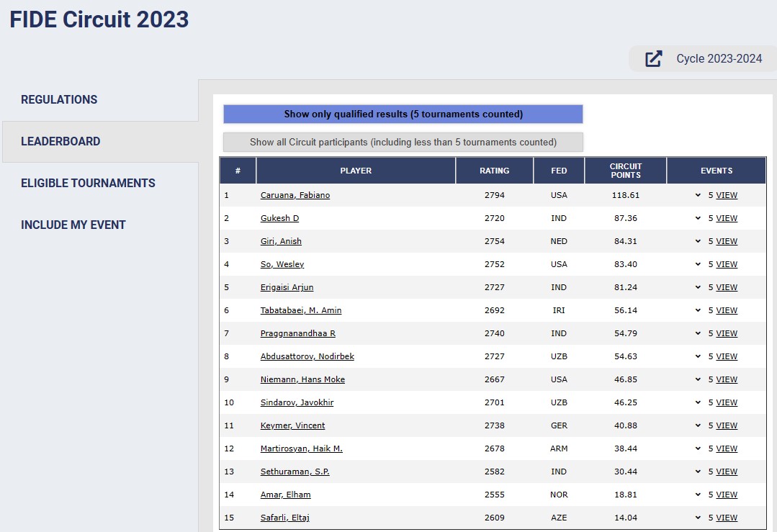Screen dimensions: 777x532
Task: Expand the events chevron for Niemann, Hans Moke
Action: [698, 379]
